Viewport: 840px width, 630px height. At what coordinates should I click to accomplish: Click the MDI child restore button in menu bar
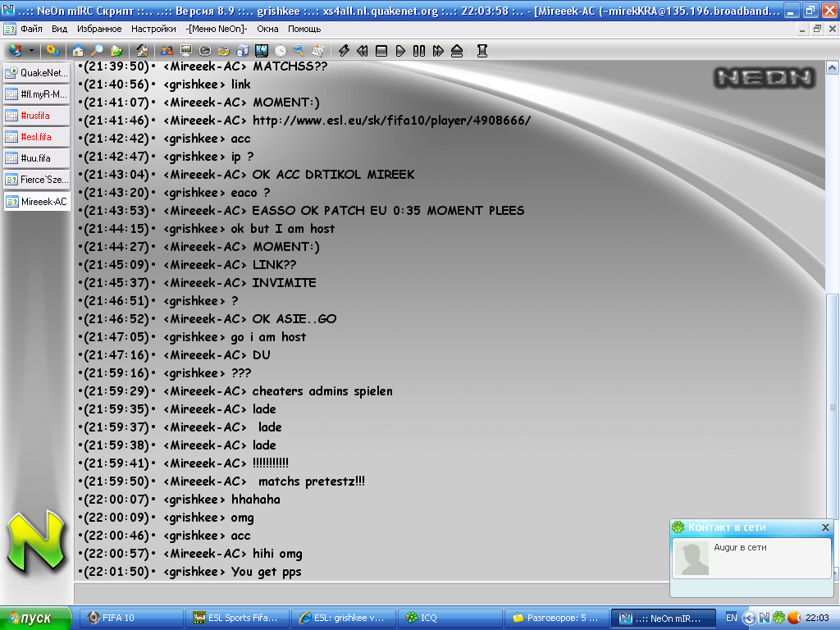(x=817, y=29)
